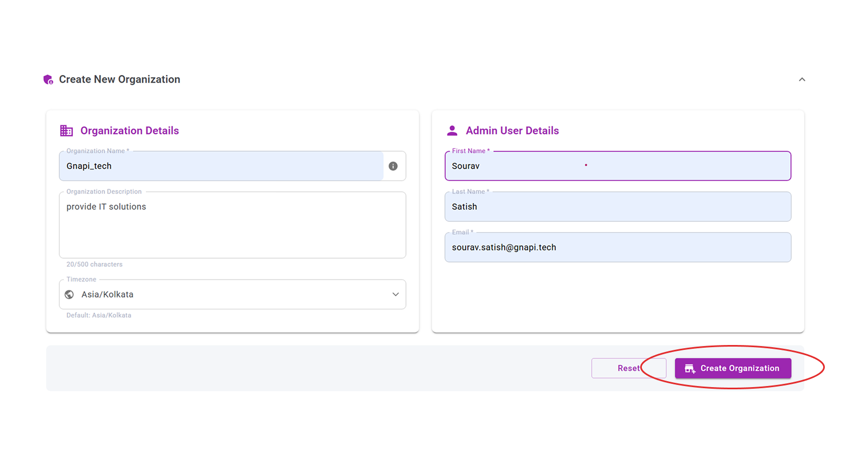
Task: Click the building icon in Organization Details
Action: (x=66, y=131)
